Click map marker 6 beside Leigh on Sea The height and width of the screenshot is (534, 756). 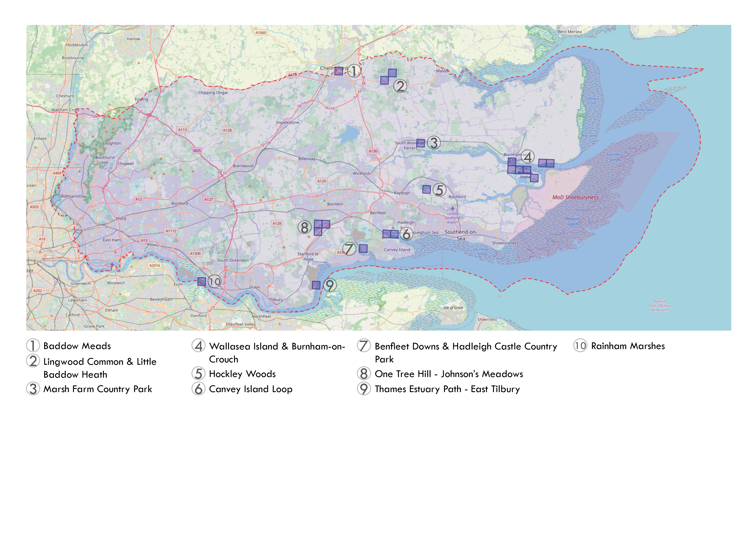click(x=406, y=234)
